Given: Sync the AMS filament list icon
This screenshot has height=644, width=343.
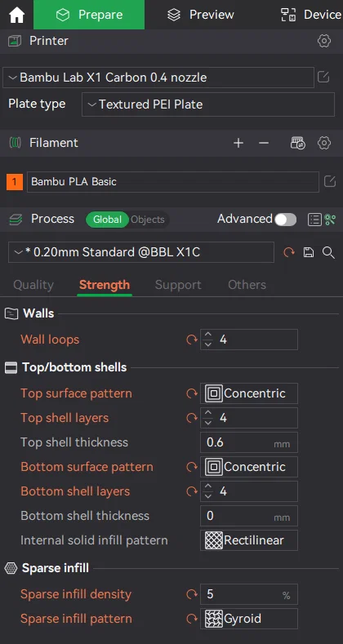Looking at the screenshot, I should (x=298, y=143).
